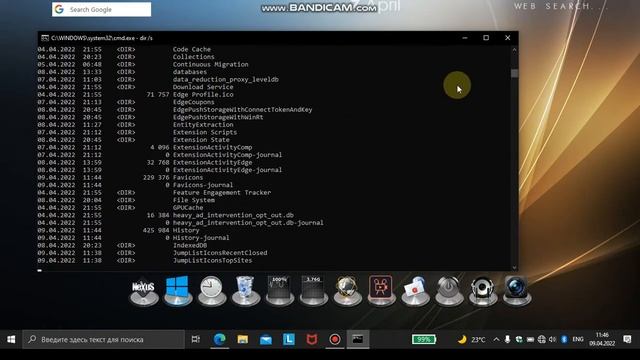This screenshot has width=640, height=360.
Task: Click 'heavy_ad_intervention_opt_out.db' file name
Action: click(x=233, y=215)
